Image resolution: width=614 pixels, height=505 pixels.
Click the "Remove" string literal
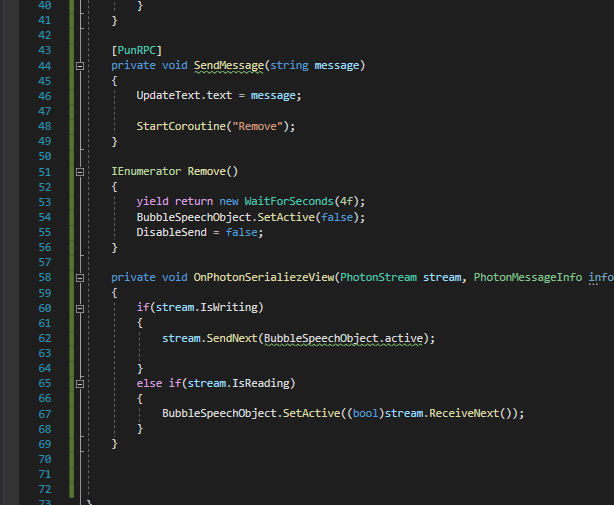point(257,126)
